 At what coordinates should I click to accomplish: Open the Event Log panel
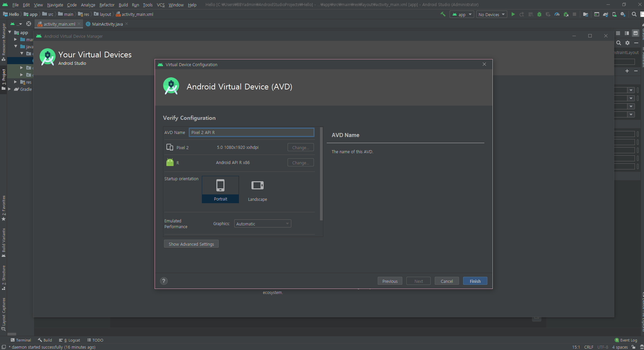(626, 340)
